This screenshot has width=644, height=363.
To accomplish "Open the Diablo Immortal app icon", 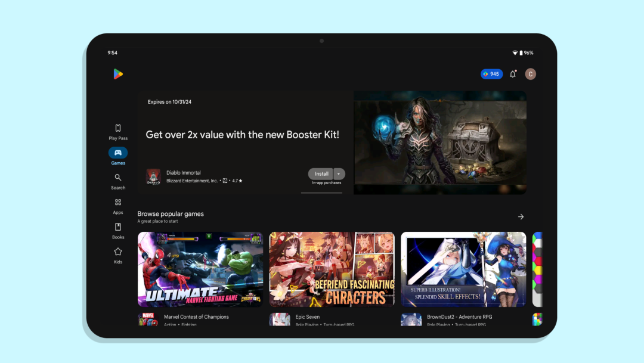I will 153,176.
